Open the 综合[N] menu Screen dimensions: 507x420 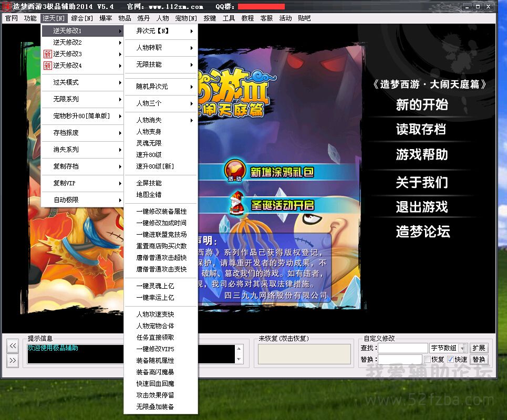pos(82,18)
